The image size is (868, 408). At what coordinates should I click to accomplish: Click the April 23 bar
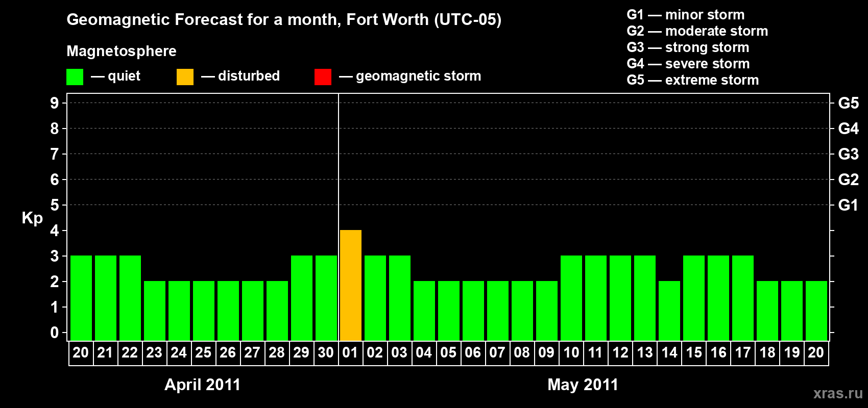[155, 311]
